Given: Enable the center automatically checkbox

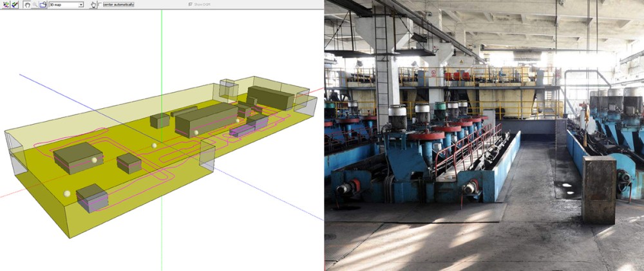Looking at the screenshot, I should (x=99, y=4).
